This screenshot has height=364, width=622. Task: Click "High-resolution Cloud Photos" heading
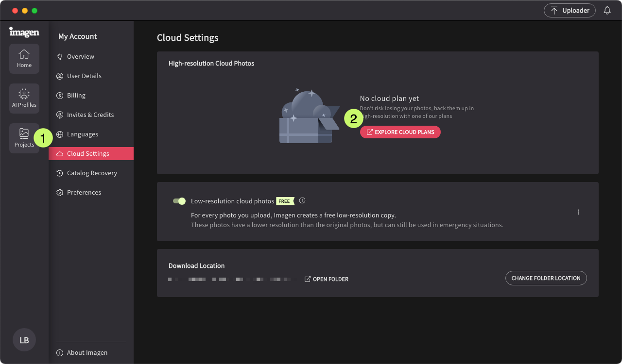tap(211, 64)
